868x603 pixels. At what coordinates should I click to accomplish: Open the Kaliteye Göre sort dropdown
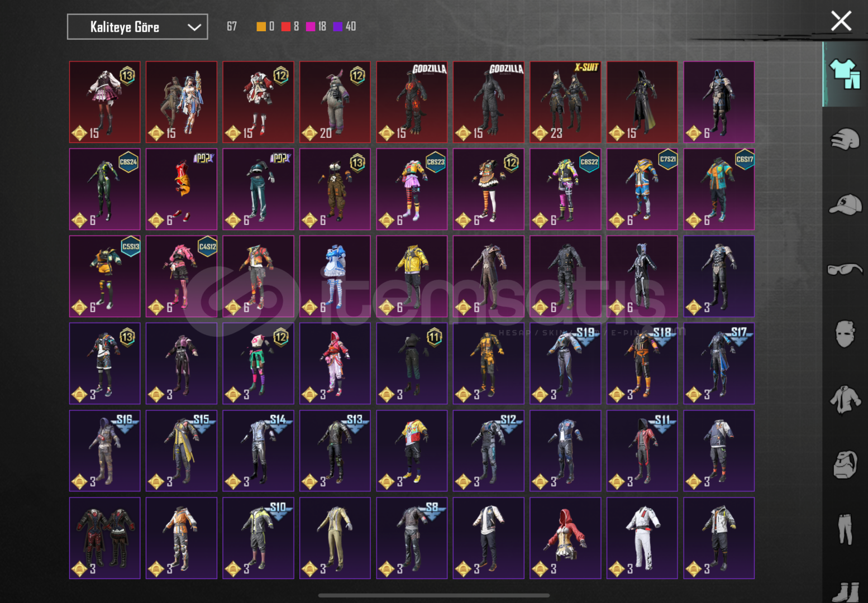pyautogui.click(x=137, y=27)
